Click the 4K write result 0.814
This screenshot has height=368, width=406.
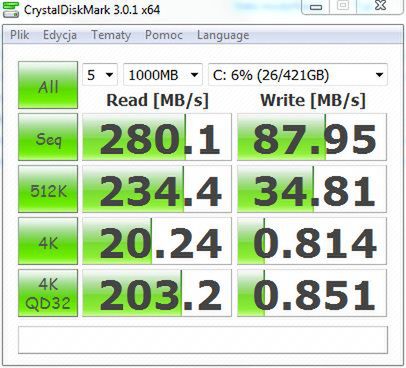coord(312,241)
